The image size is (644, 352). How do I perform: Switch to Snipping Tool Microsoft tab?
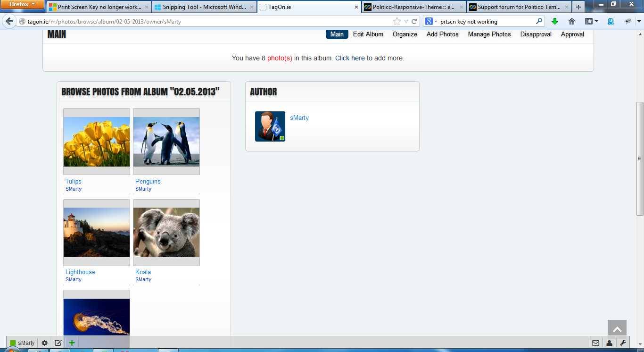tap(204, 7)
